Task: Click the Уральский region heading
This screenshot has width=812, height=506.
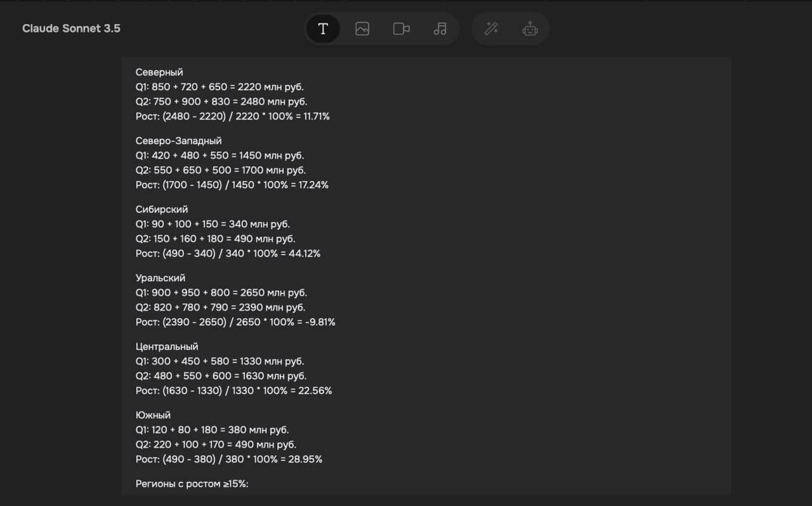Action: tap(160, 278)
